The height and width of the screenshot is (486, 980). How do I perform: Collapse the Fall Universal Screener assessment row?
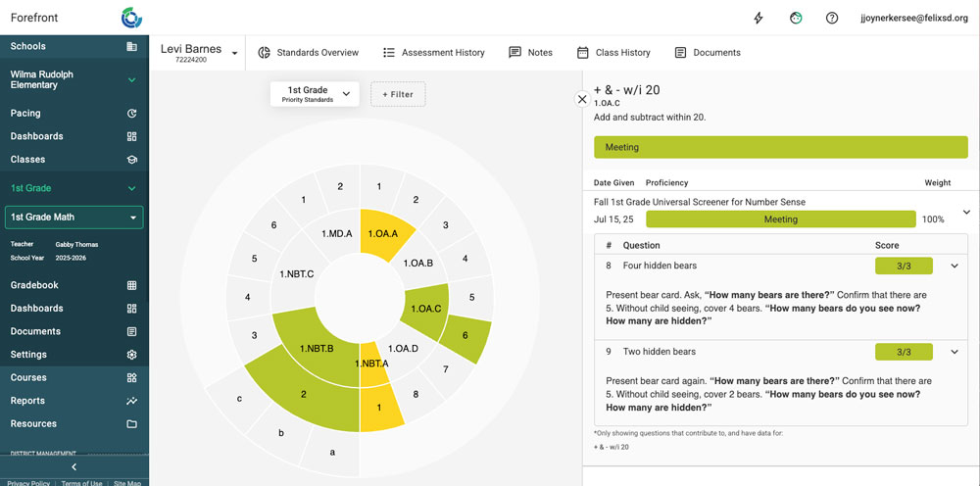(966, 212)
